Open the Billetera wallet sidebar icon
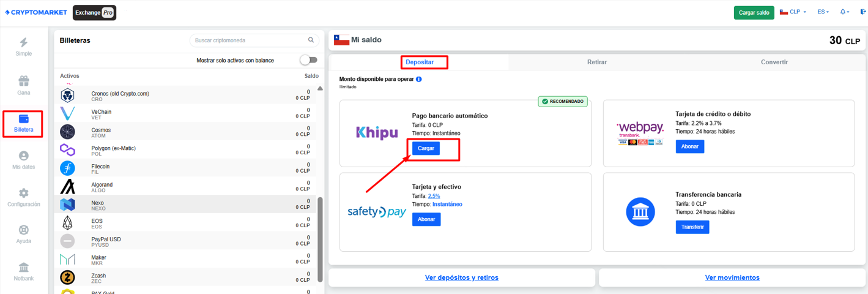This screenshot has width=868, height=294. point(24,119)
